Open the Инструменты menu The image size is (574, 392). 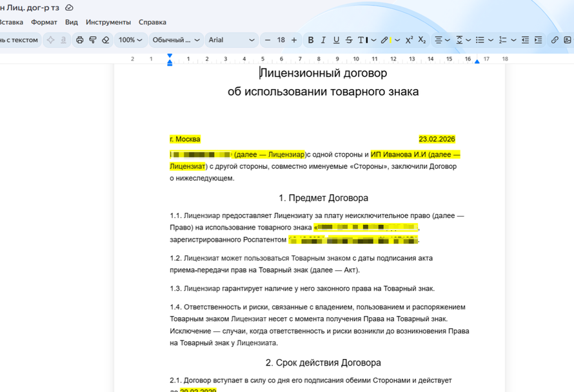click(108, 21)
